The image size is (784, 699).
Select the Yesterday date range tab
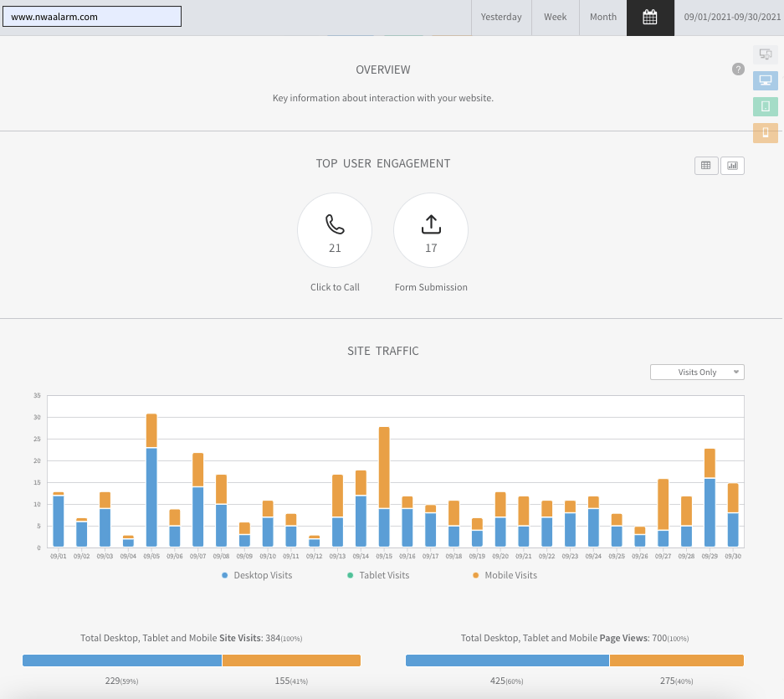point(501,18)
